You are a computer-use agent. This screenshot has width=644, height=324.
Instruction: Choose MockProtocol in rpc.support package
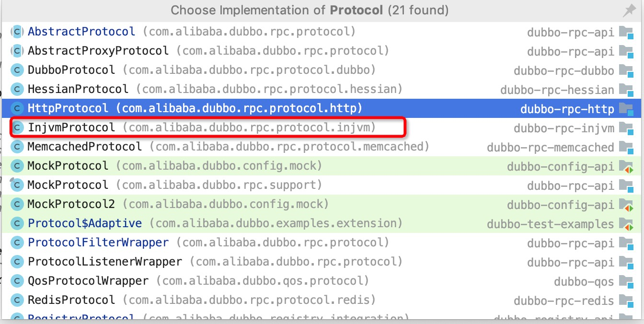pyautogui.click(x=68, y=185)
